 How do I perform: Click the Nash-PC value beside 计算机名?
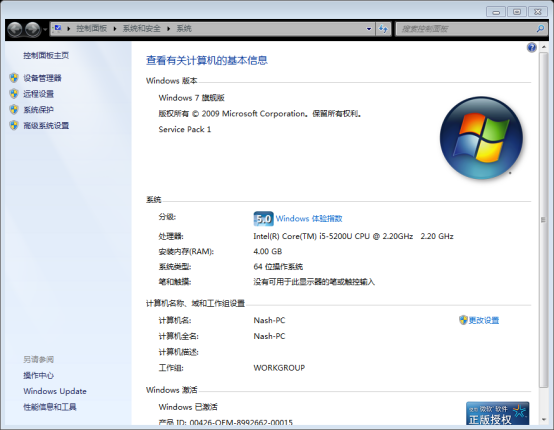click(x=269, y=320)
